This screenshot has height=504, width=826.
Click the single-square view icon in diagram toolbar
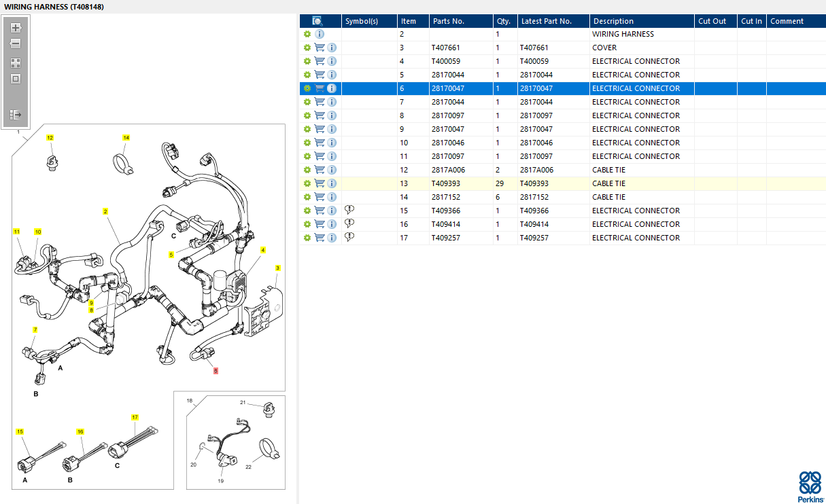(16, 79)
